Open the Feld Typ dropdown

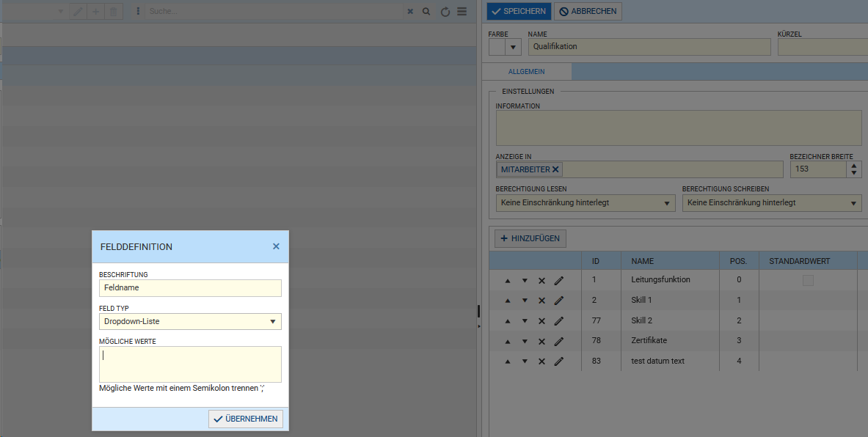pyautogui.click(x=273, y=321)
